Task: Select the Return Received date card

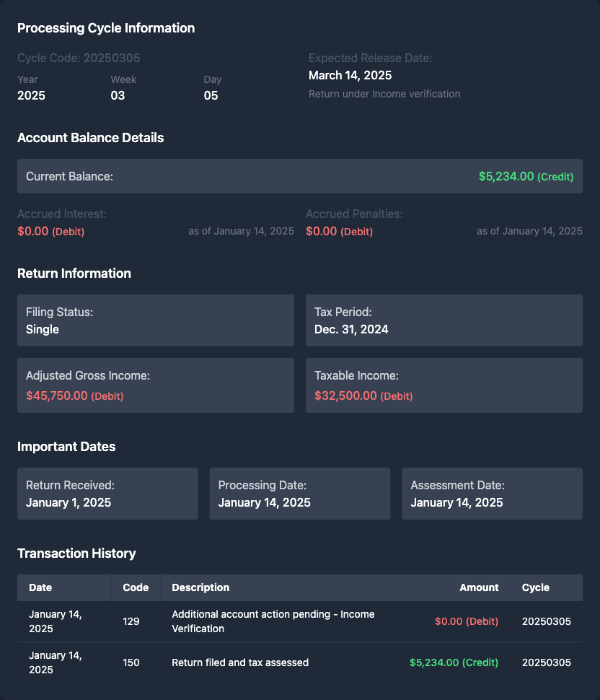Action: tap(107, 494)
